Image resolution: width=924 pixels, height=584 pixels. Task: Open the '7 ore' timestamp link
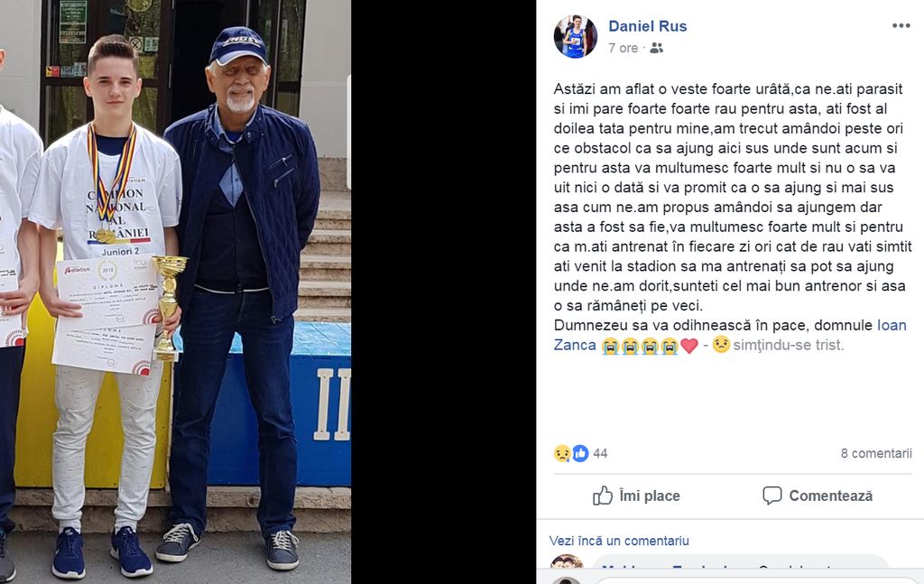tap(623, 49)
